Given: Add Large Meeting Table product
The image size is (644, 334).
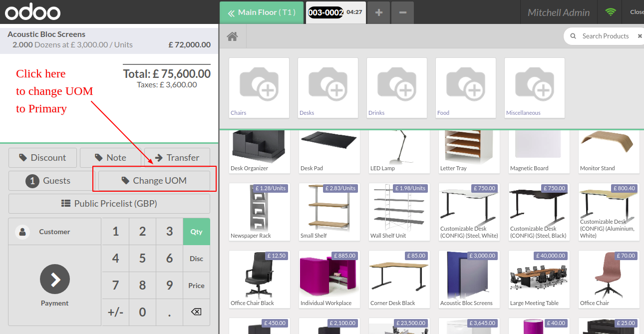Looking at the screenshot, I should click(539, 279).
